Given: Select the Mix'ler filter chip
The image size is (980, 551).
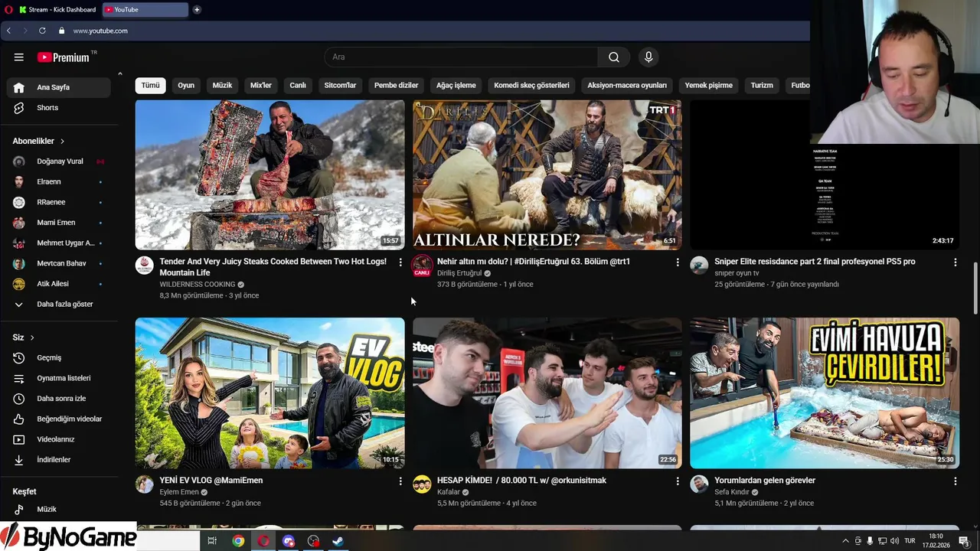Looking at the screenshot, I should click(x=261, y=86).
